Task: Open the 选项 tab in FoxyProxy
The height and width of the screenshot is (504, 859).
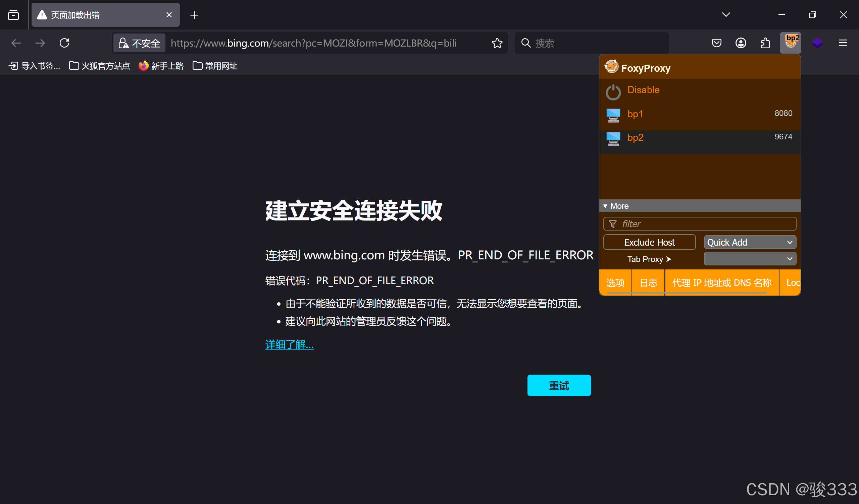Action: 615,282
